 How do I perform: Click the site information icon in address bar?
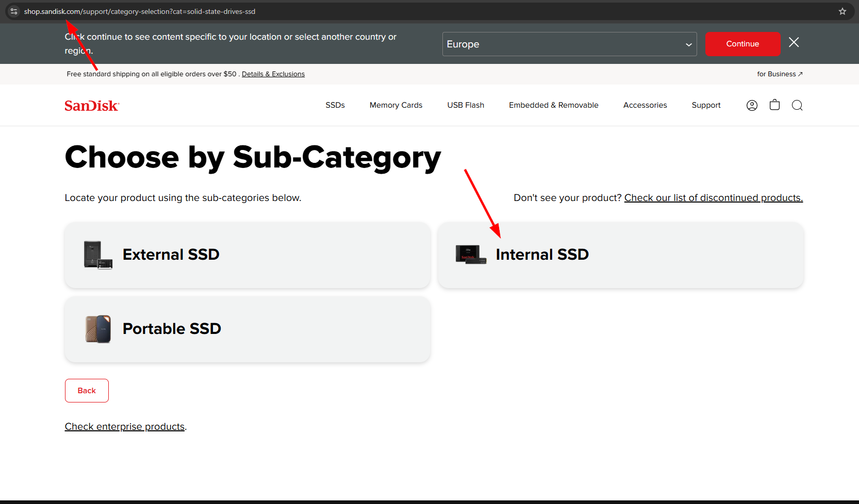click(x=14, y=11)
